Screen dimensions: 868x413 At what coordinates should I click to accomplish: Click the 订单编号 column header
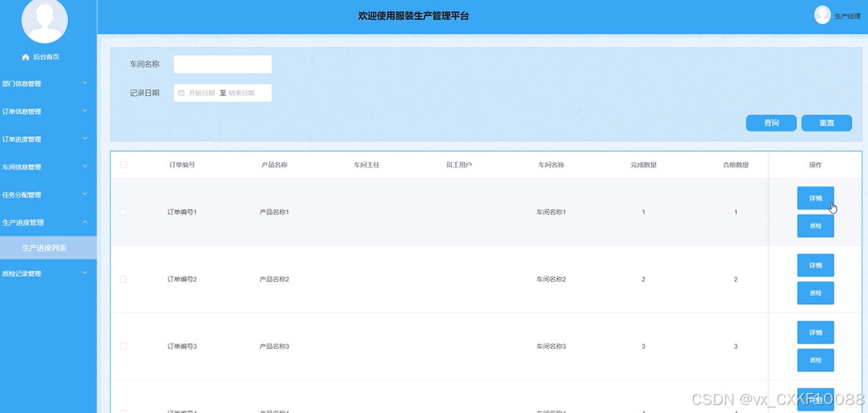[182, 165]
